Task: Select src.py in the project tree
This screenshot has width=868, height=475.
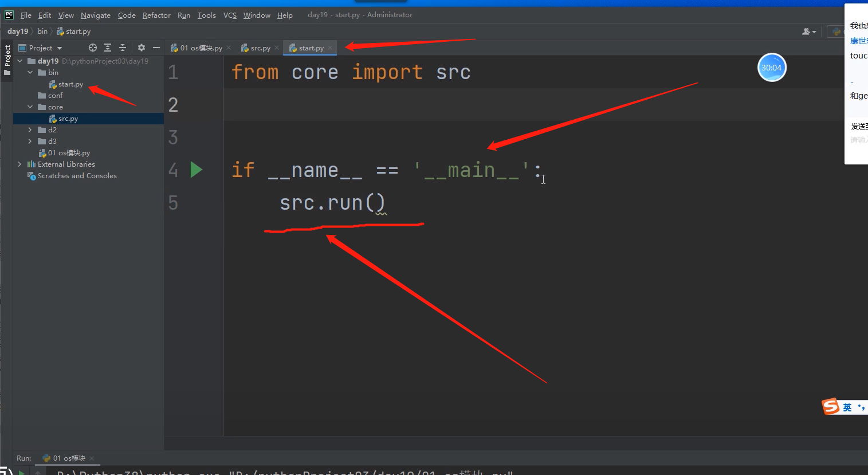Action: click(x=64, y=119)
